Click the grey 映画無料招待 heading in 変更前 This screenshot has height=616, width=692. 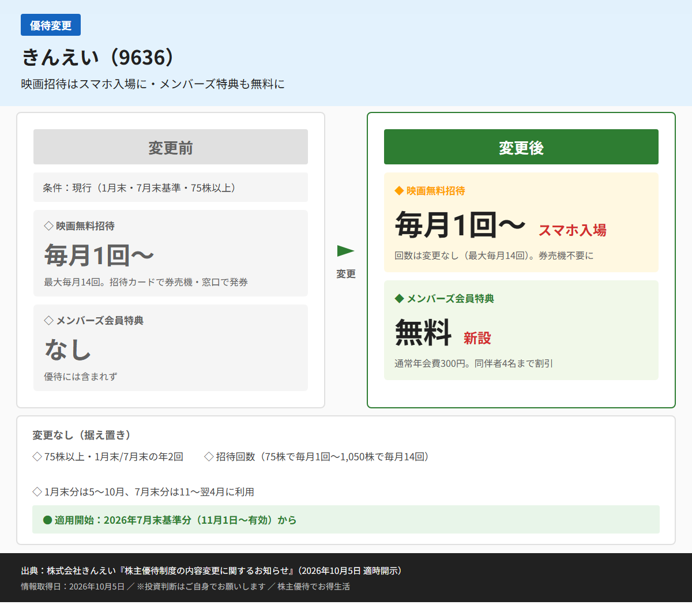(x=85, y=226)
